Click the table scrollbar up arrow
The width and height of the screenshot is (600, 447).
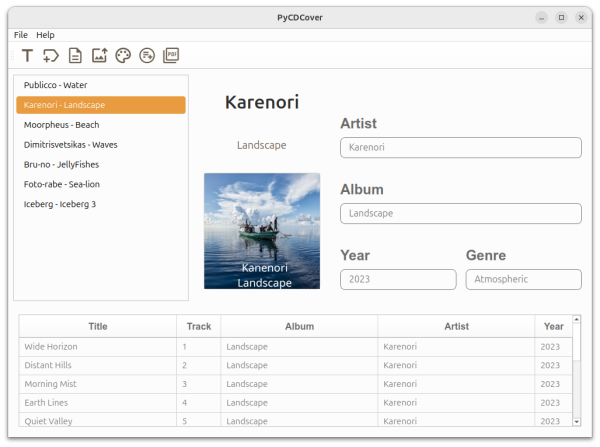[x=576, y=320]
